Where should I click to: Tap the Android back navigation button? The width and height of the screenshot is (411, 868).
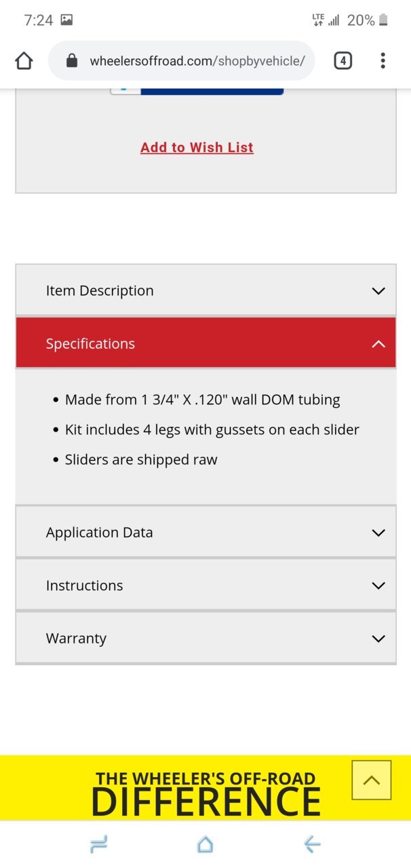click(x=311, y=844)
